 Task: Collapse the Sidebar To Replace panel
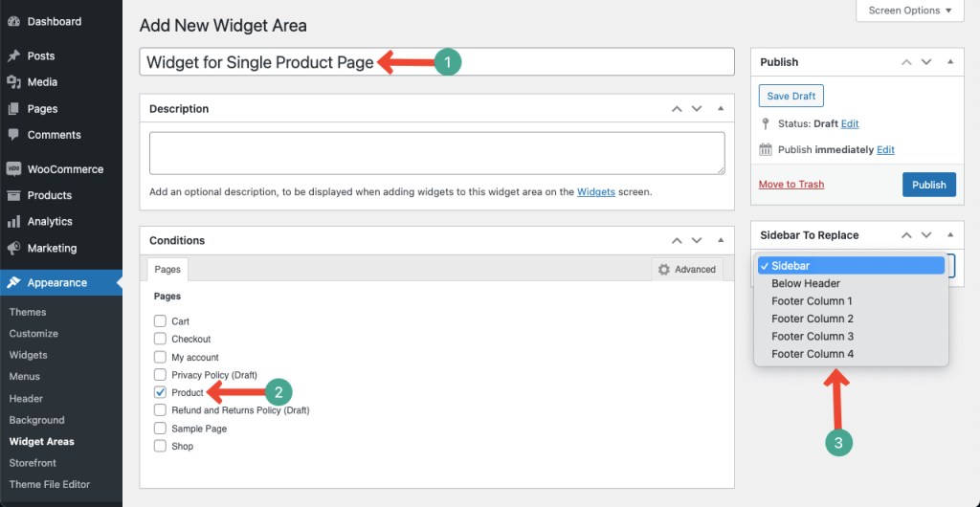tap(950, 234)
